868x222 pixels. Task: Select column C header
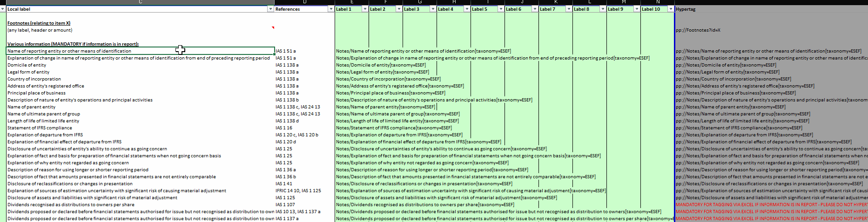140,2
